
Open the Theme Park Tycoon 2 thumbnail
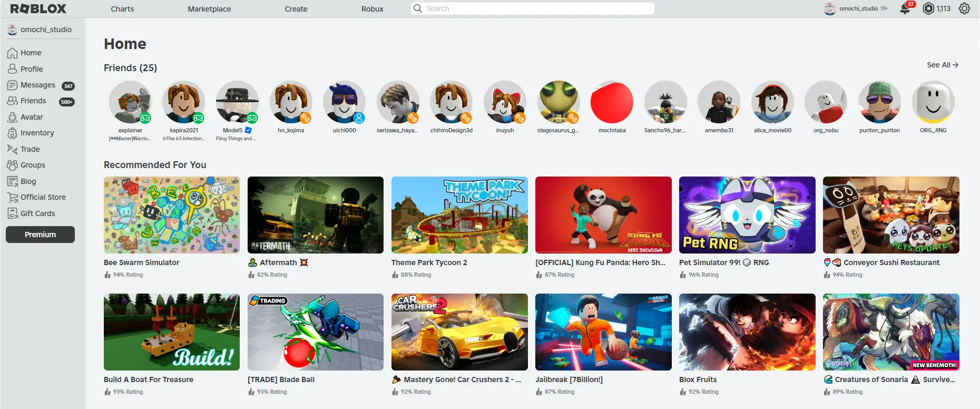459,215
